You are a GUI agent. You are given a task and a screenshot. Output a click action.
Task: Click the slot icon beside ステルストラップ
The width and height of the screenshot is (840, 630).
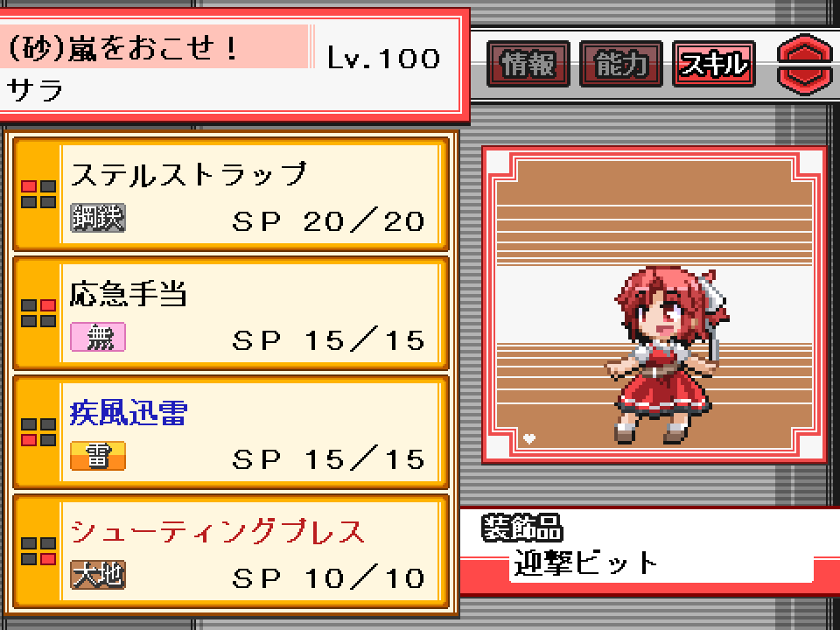pos(38,194)
